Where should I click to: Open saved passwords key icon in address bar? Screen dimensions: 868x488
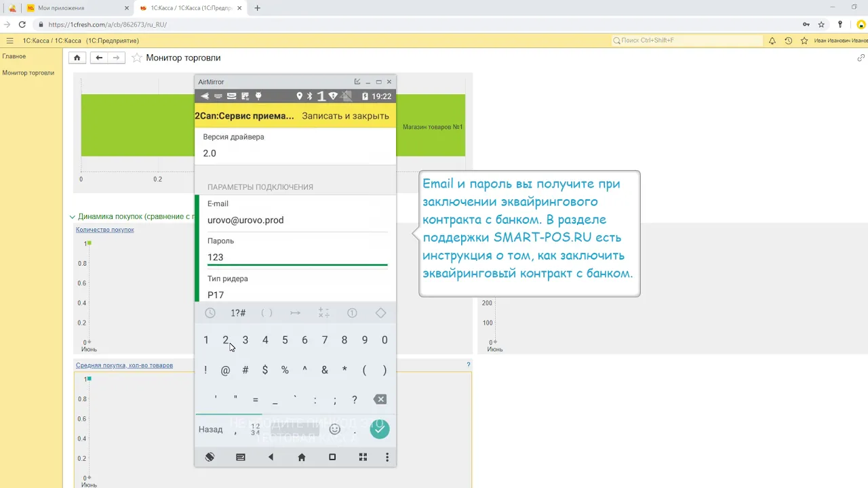point(806,24)
